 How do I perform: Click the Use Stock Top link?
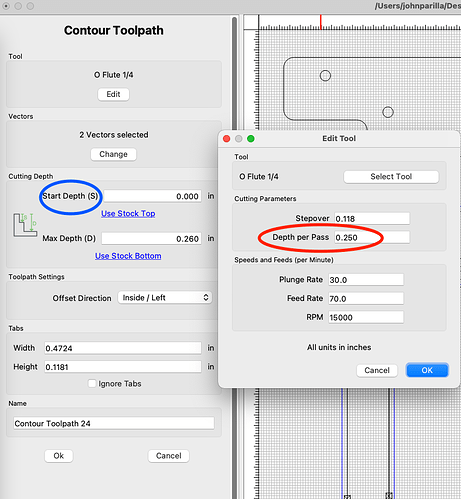click(128, 214)
